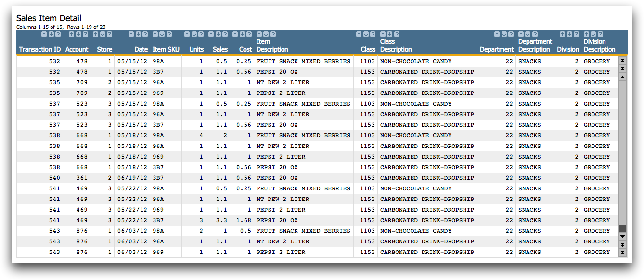Open help for Transaction ID column
This screenshot has width=644, height=280.
[58, 34]
